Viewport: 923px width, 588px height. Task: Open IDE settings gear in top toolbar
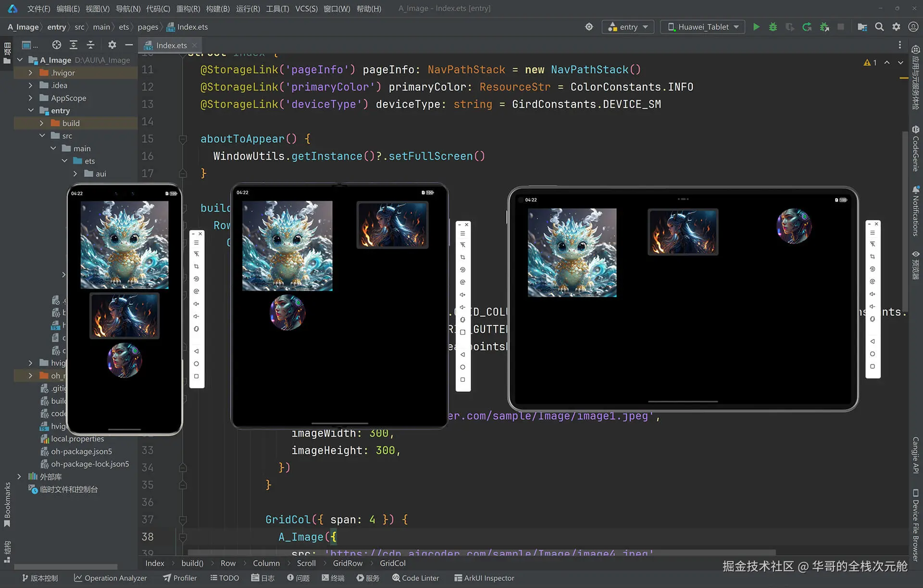coord(896,27)
